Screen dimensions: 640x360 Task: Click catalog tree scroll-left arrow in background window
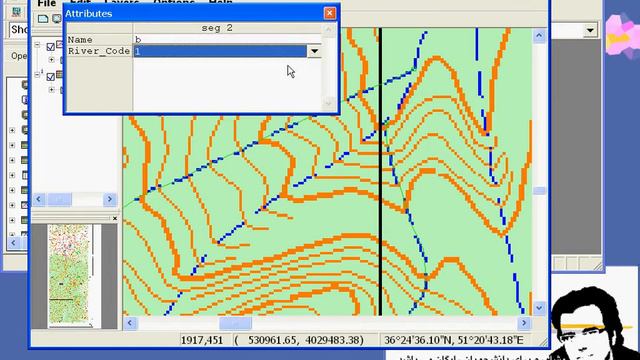pyautogui.click(x=13, y=243)
